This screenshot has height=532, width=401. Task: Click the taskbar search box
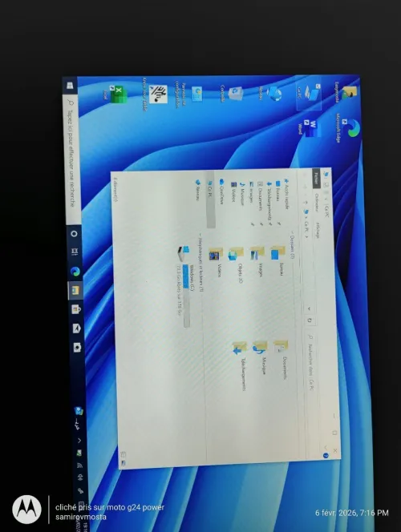tap(72, 159)
